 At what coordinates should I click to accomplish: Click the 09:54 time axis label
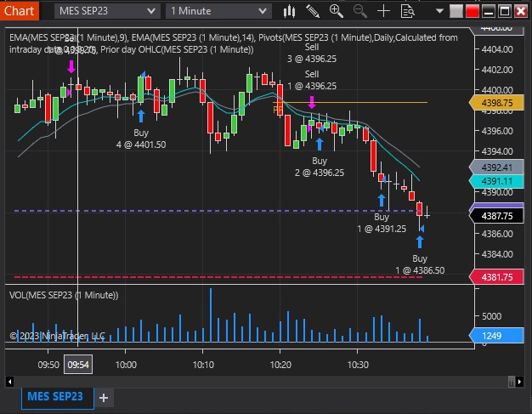[x=78, y=365]
